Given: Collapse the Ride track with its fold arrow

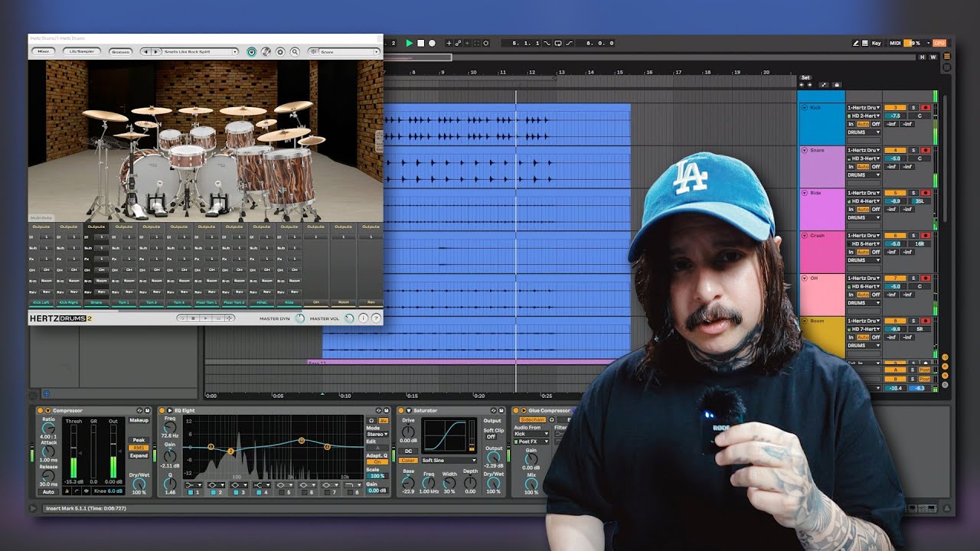Looking at the screenshot, I should coord(805,194).
